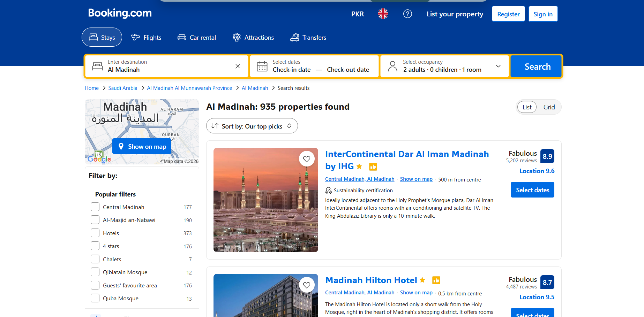Check the Central Madinah filter
Image resolution: width=644 pixels, height=317 pixels.
pos(95,207)
